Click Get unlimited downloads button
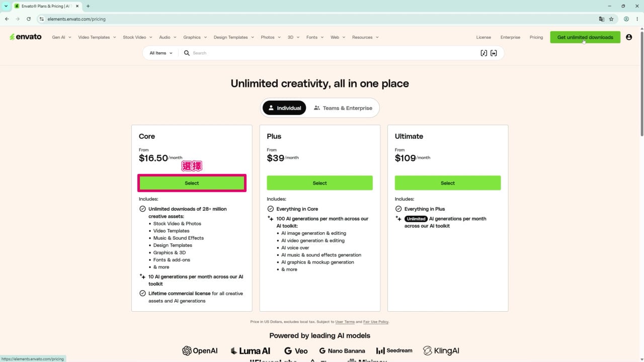Viewport: 644px width, 362px height. coord(585,37)
